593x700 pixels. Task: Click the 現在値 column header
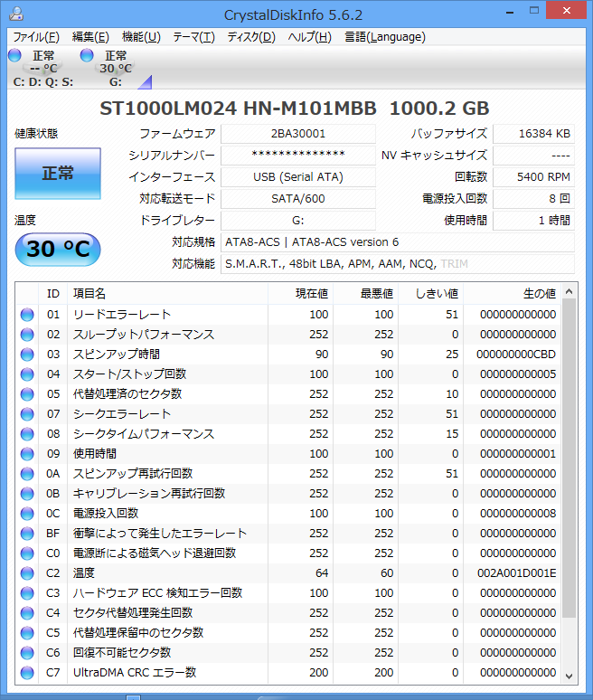click(300, 293)
